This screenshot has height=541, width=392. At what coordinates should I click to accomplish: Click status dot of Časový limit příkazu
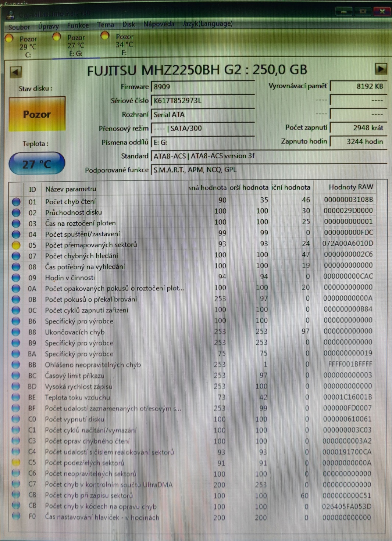pyautogui.click(x=16, y=376)
